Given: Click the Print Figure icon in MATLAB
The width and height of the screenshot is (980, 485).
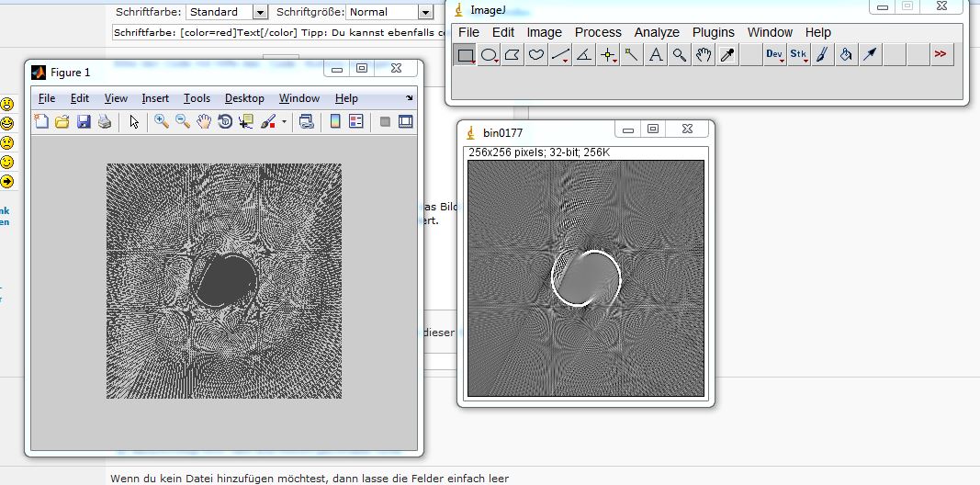Looking at the screenshot, I should (x=105, y=121).
